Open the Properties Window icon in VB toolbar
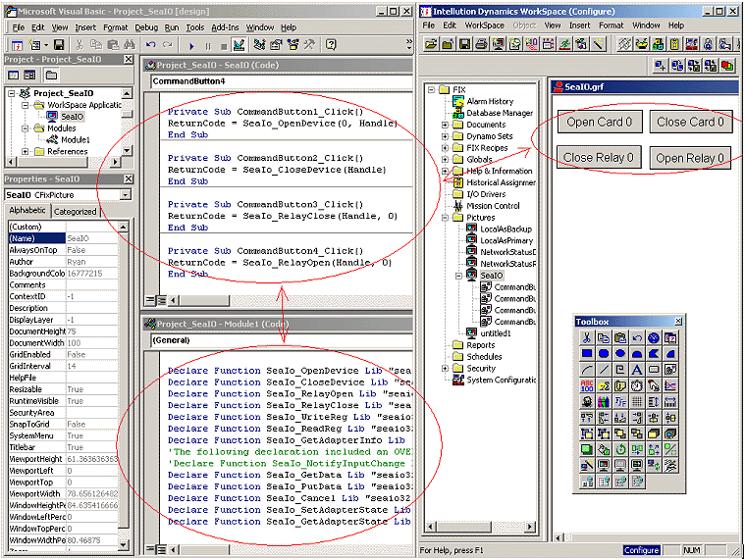Image resolution: width=745 pixels, height=560 pixels. tap(276, 45)
